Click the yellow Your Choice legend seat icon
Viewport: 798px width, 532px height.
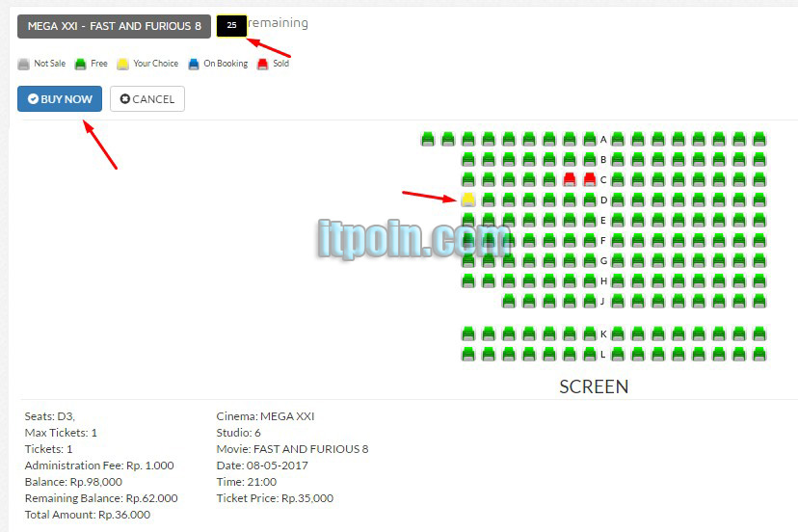point(122,65)
